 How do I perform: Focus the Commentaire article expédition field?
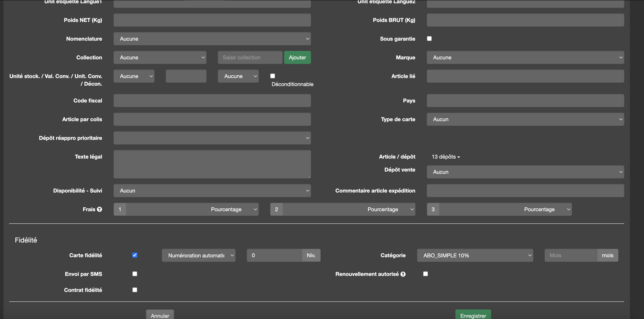[x=525, y=191]
